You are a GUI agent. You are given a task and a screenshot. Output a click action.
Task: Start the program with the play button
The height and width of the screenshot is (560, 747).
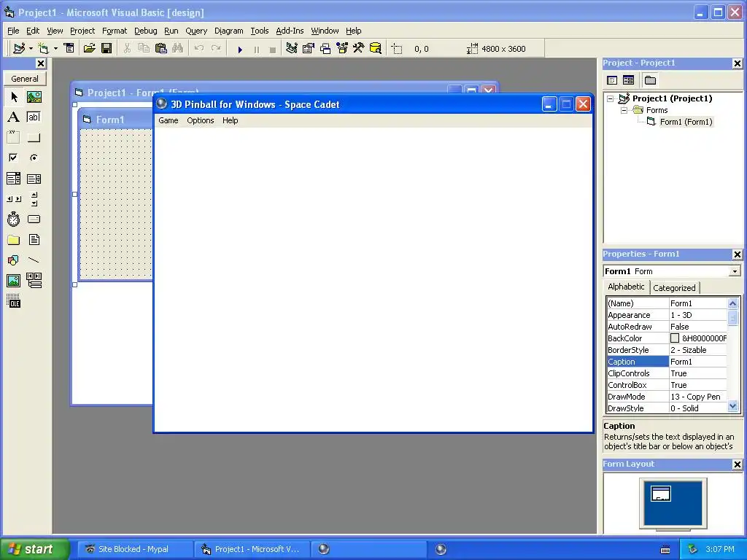pyautogui.click(x=240, y=49)
